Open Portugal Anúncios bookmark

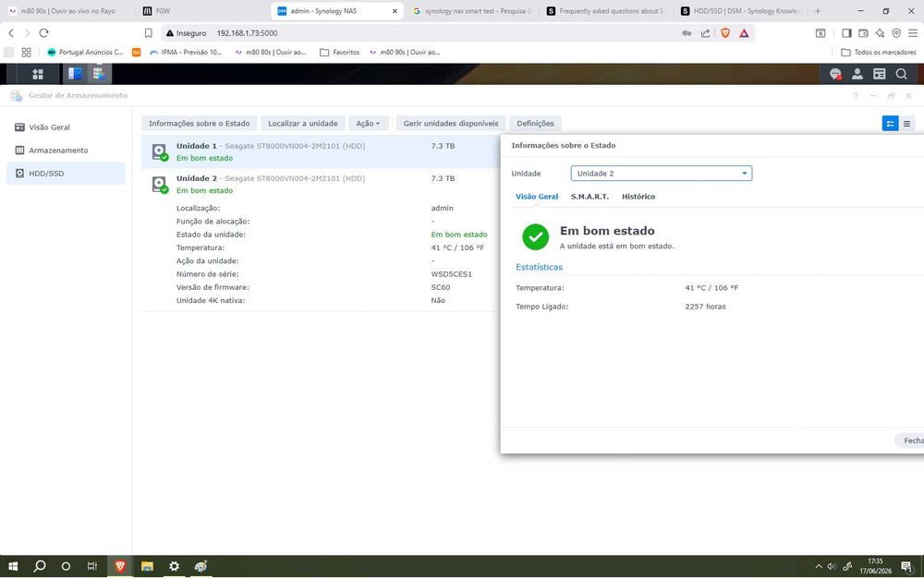pos(85,52)
